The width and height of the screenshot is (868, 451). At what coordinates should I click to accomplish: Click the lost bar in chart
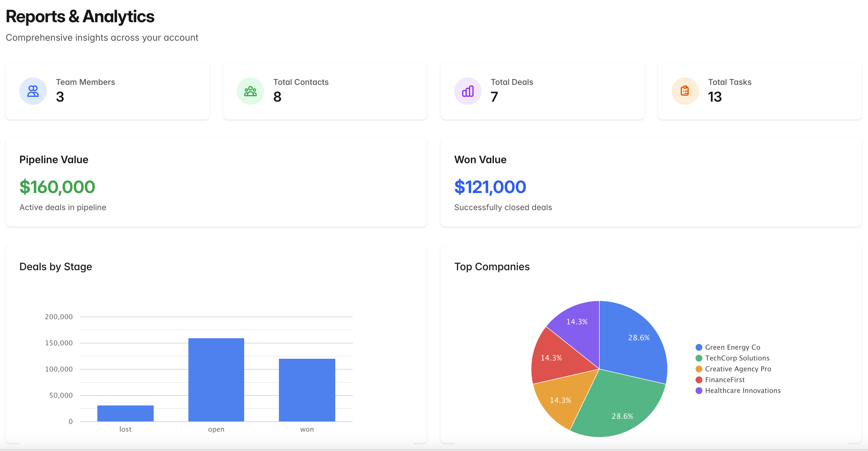click(x=125, y=413)
